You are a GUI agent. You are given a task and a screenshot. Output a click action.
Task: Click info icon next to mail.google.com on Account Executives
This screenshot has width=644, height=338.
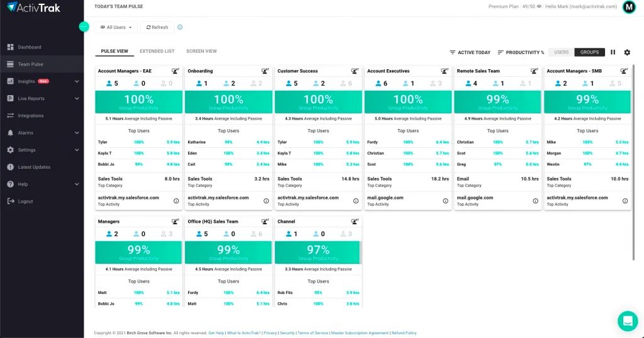(445, 201)
